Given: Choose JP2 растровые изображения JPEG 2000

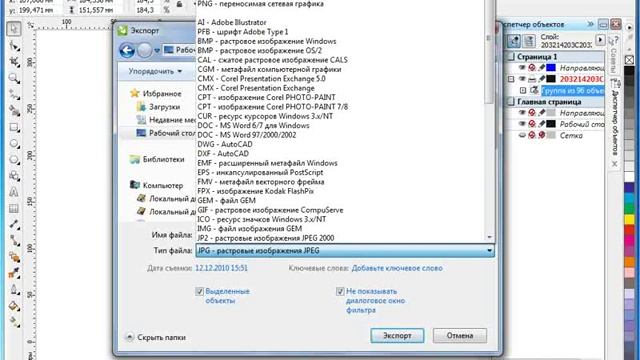Looking at the screenshot, I should (x=266, y=238).
